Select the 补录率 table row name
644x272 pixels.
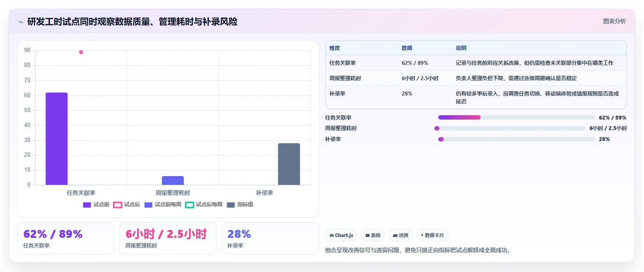pos(337,93)
